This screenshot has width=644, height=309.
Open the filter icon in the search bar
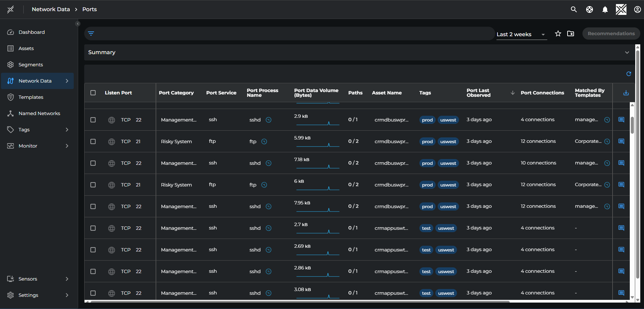(x=91, y=34)
